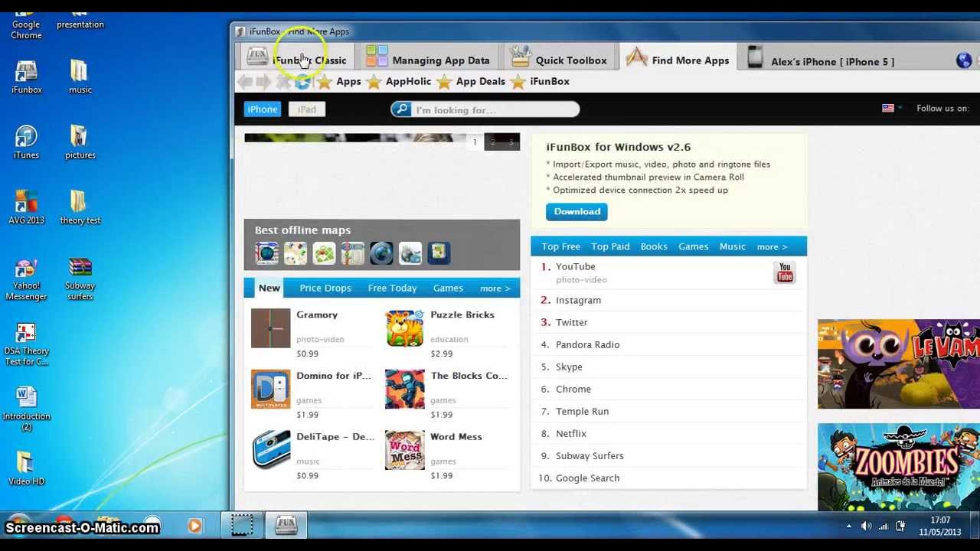Select the Books chart tab
Image resolution: width=980 pixels, height=551 pixels.
coord(654,247)
